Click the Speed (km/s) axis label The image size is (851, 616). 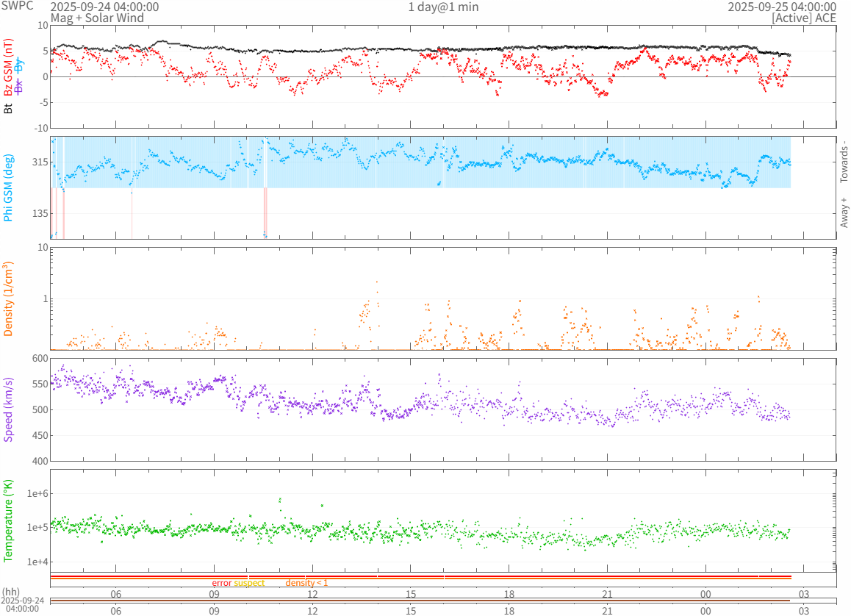9,409
